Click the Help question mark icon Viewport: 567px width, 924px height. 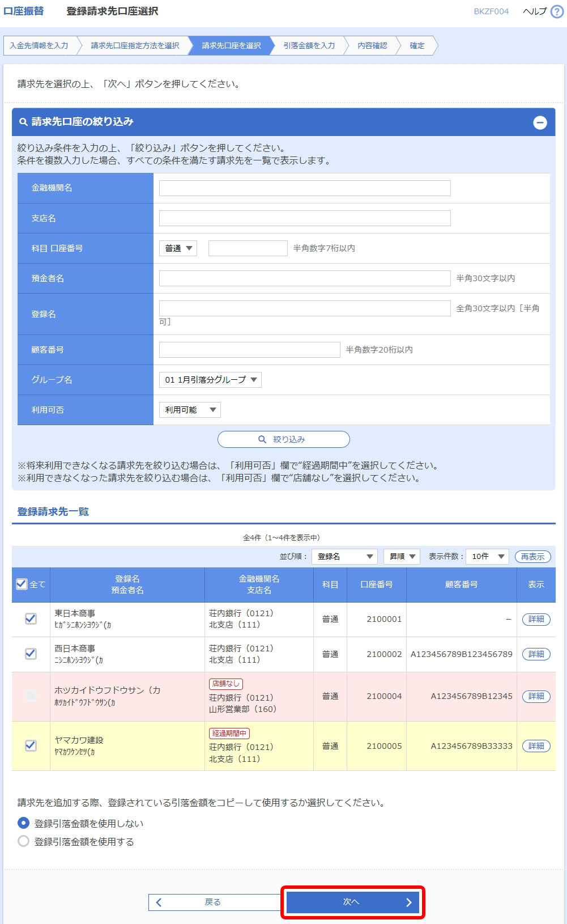click(557, 12)
